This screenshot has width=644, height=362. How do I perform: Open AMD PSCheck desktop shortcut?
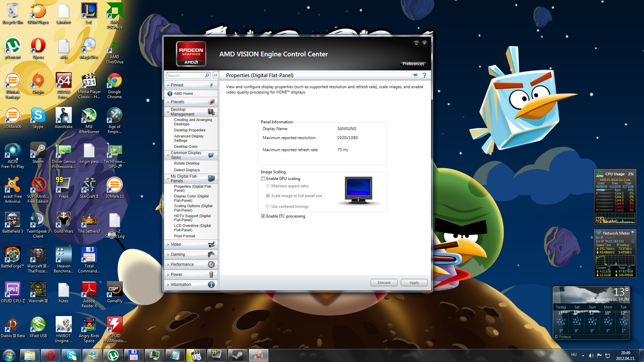(x=114, y=15)
